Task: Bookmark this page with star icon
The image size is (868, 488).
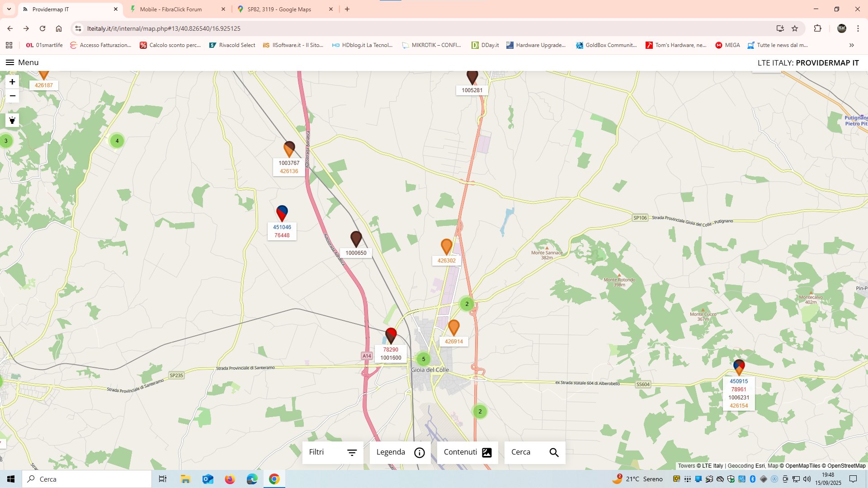Action: click(795, 28)
